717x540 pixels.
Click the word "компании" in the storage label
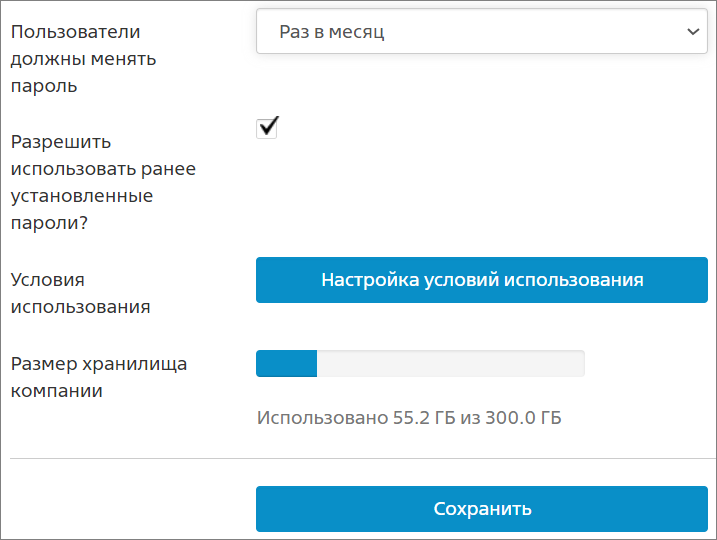[56, 391]
